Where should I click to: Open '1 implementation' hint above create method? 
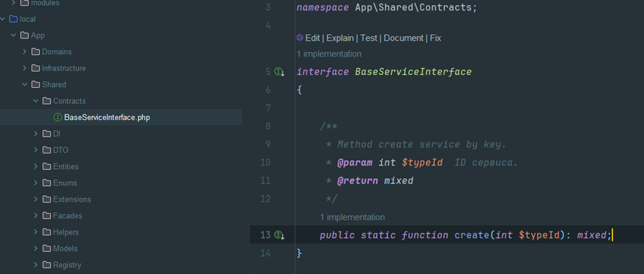pos(352,217)
